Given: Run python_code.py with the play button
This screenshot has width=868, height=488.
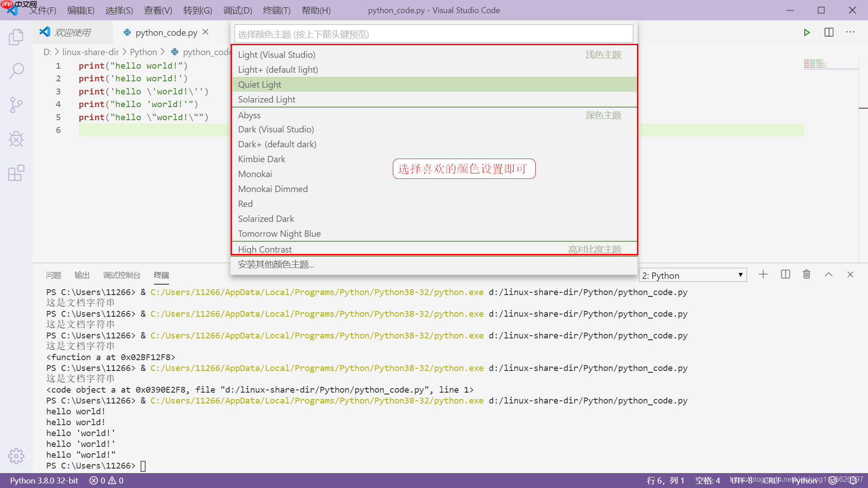Looking at the screenshot, I should (x=807, y=32).
